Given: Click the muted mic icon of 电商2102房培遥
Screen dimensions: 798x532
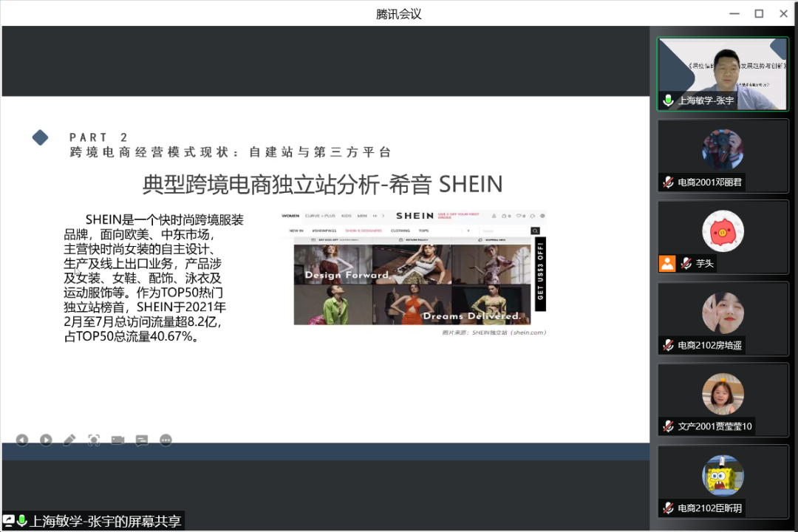Looking at the screenshot, I should (668, 345).
